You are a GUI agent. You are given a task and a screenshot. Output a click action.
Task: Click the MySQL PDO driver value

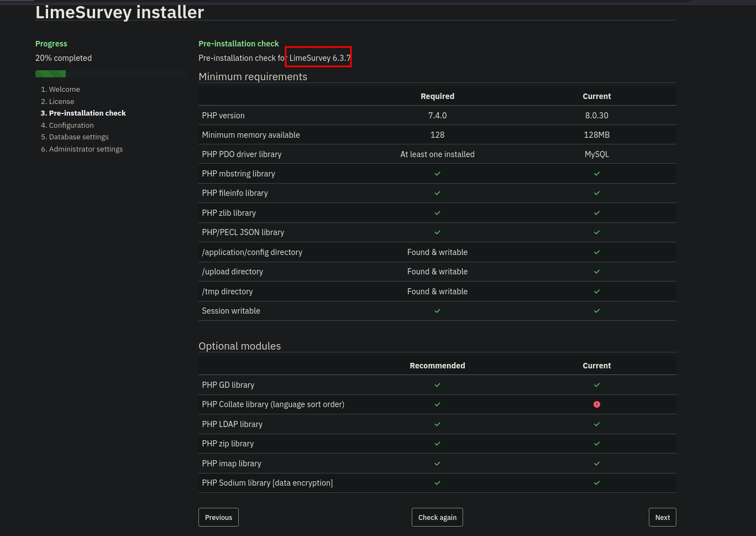597,154
